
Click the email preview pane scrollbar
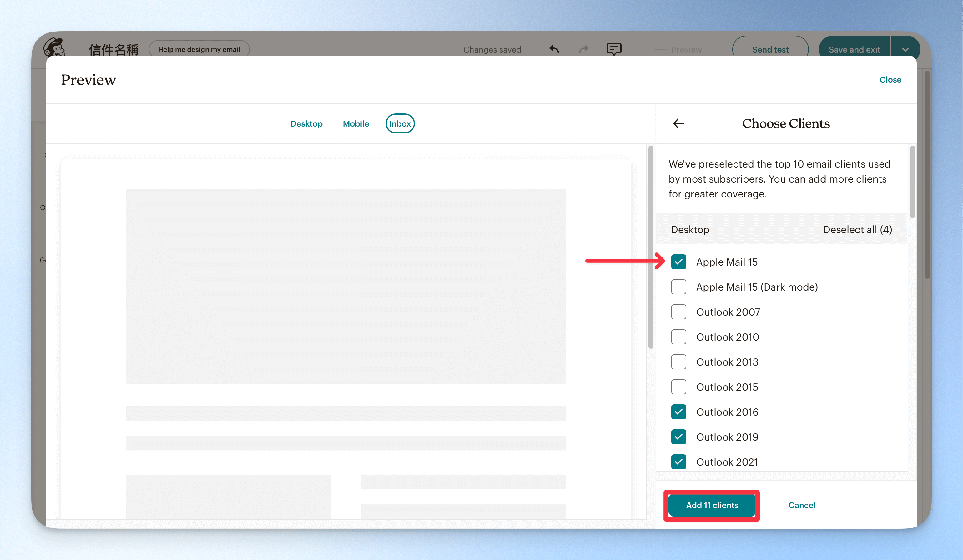pyautogui.click(x=651, y=247)
